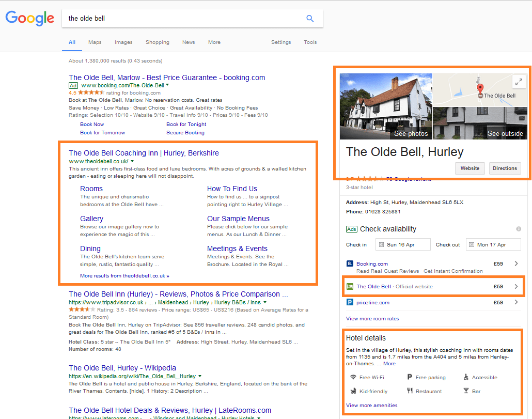The image size is (532, 419).
Task: Expand the priceline.com £59 rate chevron
Action: (x=516, y=302)
